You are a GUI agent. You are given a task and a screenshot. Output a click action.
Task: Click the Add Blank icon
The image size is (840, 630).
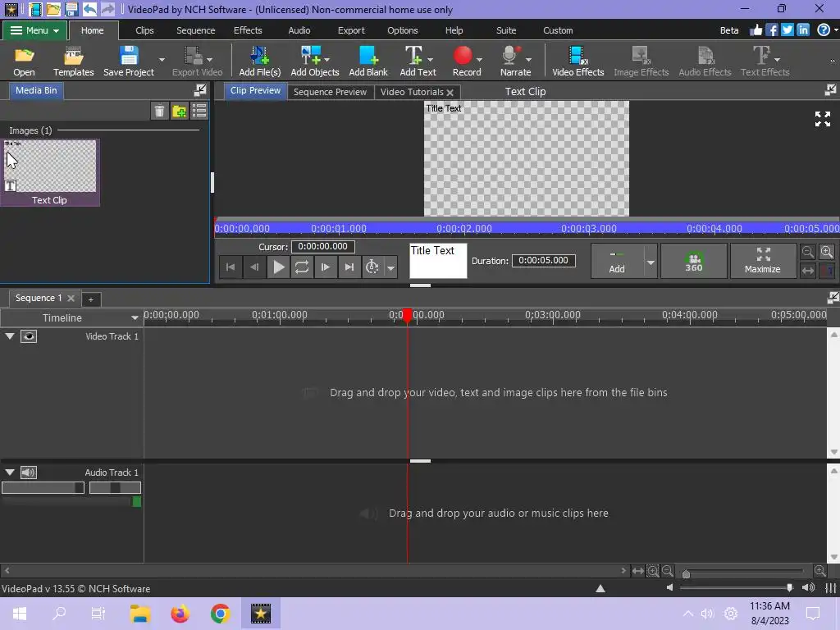[368, 56]
